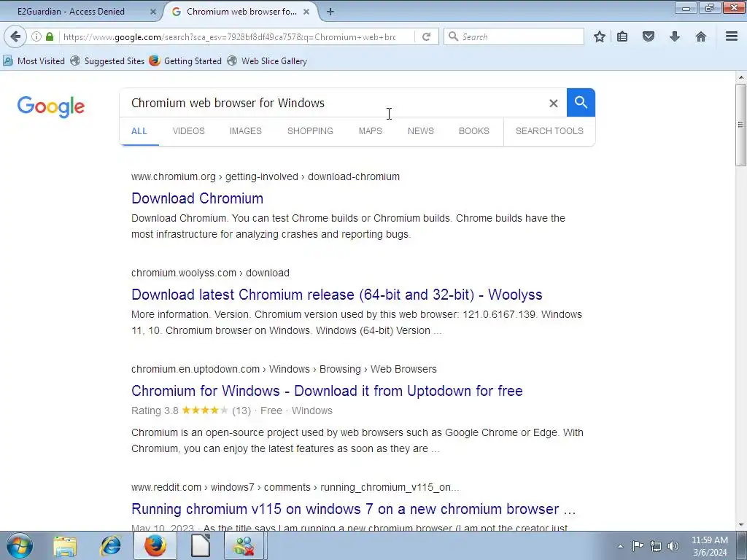The height and width of the screenshot is (560, 747).
Task: Switch to SHOPPING results
Action: 310,131
